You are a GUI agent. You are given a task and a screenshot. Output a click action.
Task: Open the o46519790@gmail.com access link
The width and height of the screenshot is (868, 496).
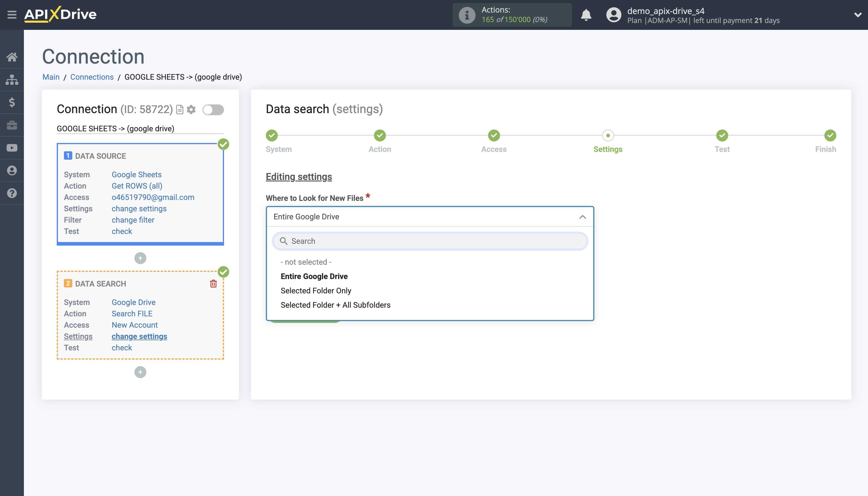(x=153, y=197)
